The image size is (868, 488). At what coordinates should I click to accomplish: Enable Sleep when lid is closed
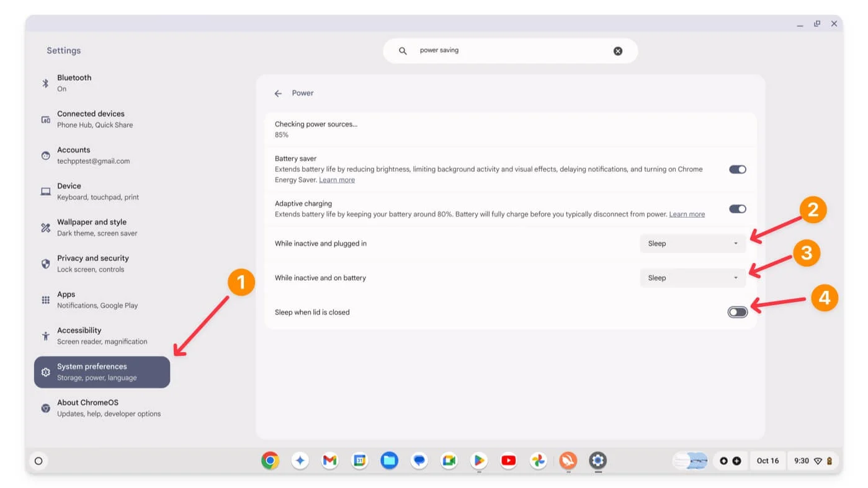tap(737, 312)
